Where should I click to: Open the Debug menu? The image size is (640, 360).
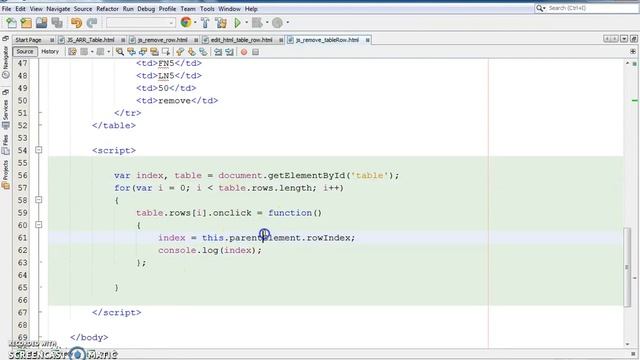tap(146, 9)
